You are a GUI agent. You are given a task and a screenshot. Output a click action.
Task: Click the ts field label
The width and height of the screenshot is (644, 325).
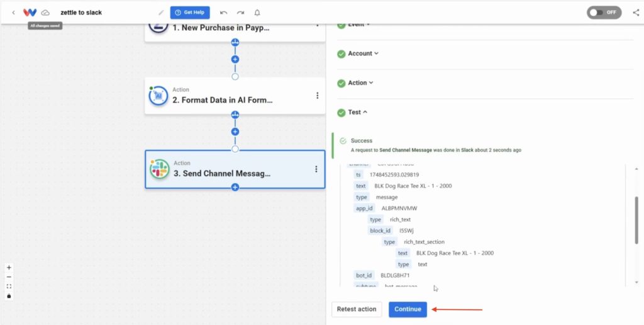click(358, 175)
